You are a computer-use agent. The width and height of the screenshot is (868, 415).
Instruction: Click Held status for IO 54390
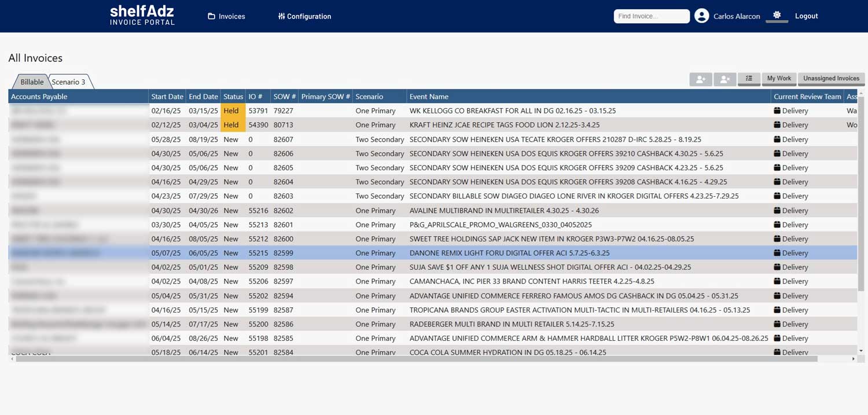pyautogui.click(x=233, y=125)
